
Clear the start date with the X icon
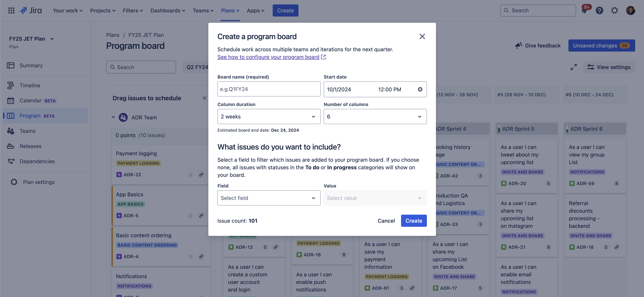coord(420,89)
